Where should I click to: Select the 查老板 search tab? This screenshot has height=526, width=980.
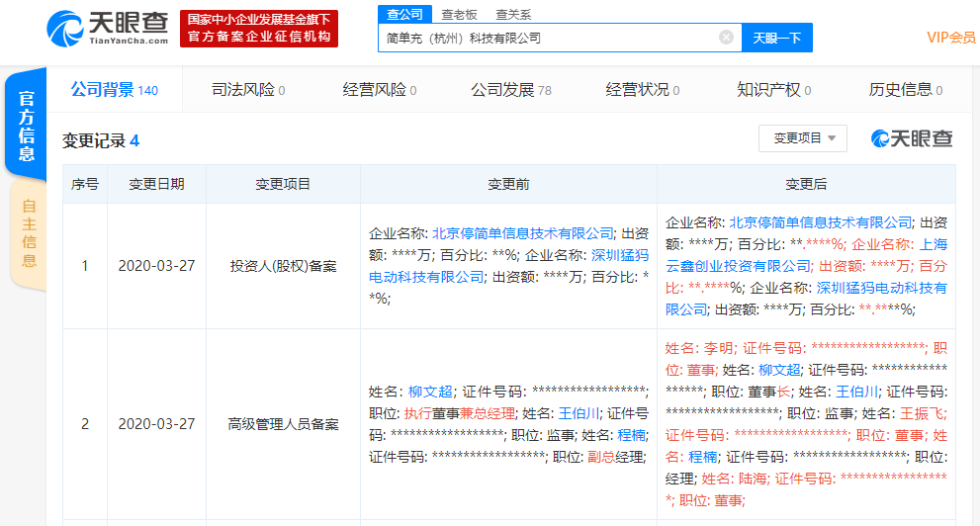460,15
